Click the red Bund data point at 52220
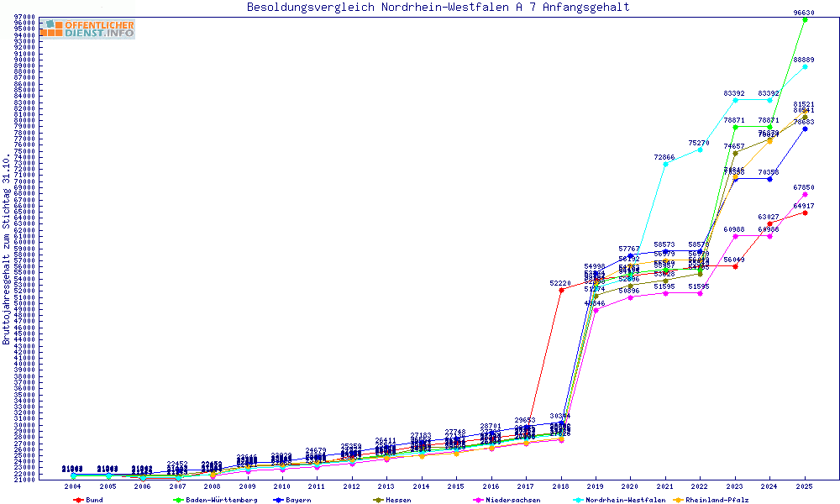The height and width of the screenshot is (504, 840). [561, 290]
